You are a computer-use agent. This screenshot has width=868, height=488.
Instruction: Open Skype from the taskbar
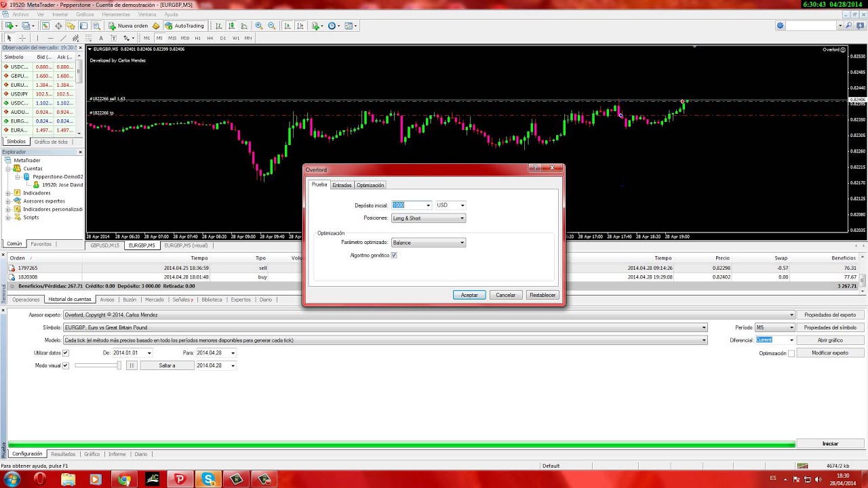click(208, 479)
